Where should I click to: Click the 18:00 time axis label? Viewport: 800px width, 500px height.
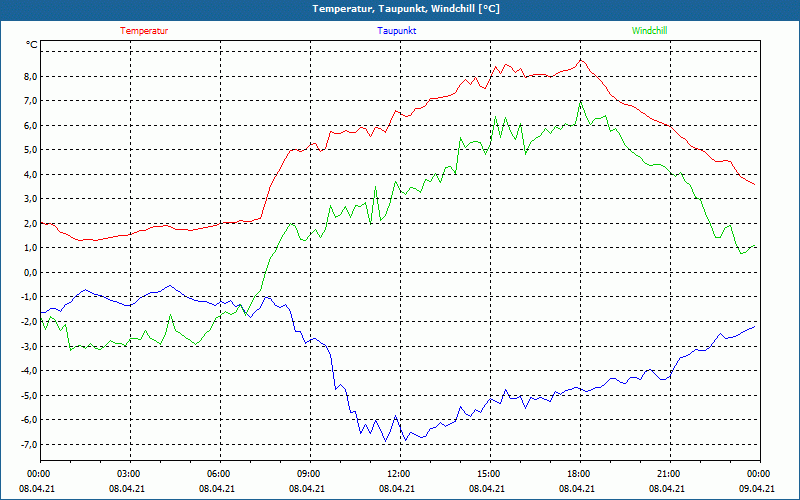coord(580,474)
